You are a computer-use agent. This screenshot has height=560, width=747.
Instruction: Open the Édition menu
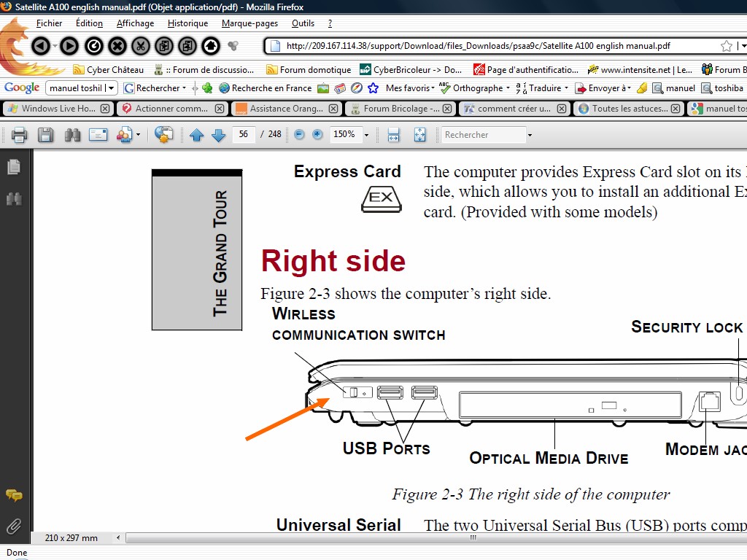pyautogui.click(x=89, y=23)
